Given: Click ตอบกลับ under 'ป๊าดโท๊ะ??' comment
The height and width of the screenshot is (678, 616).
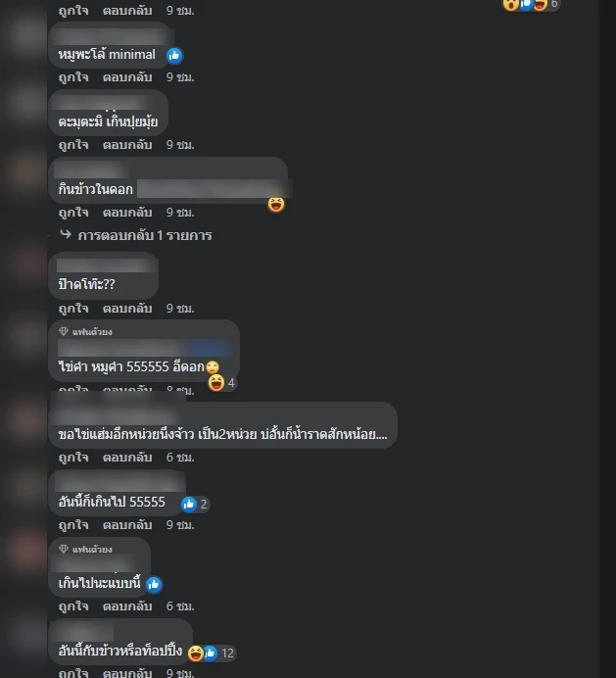Looking at the screenshot, I should point(127,309).
